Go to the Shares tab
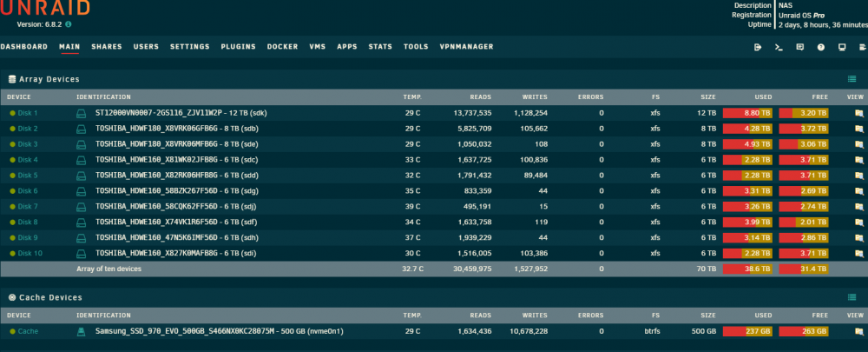This screenshot has height=352, width=868. click(x=107, y=47)
